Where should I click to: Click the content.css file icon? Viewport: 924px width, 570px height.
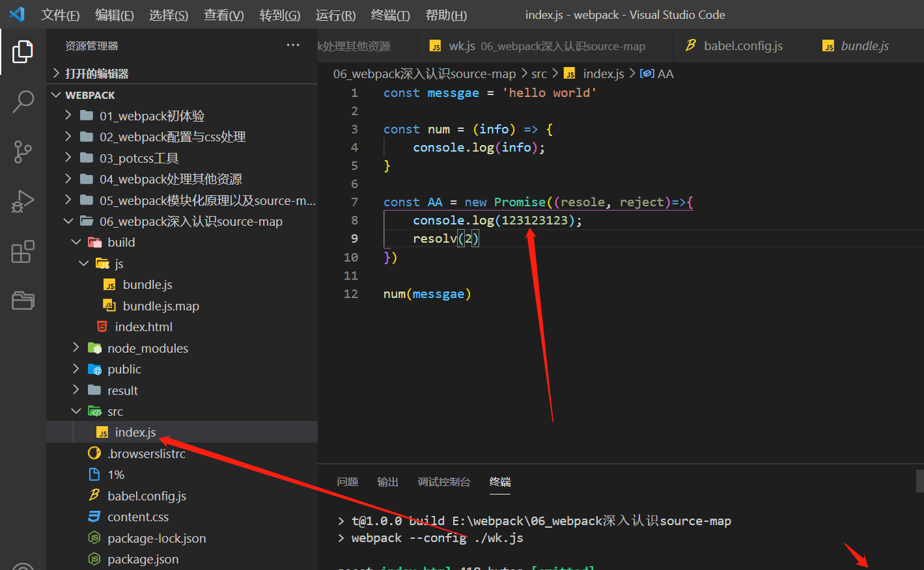tap(94, 517)
